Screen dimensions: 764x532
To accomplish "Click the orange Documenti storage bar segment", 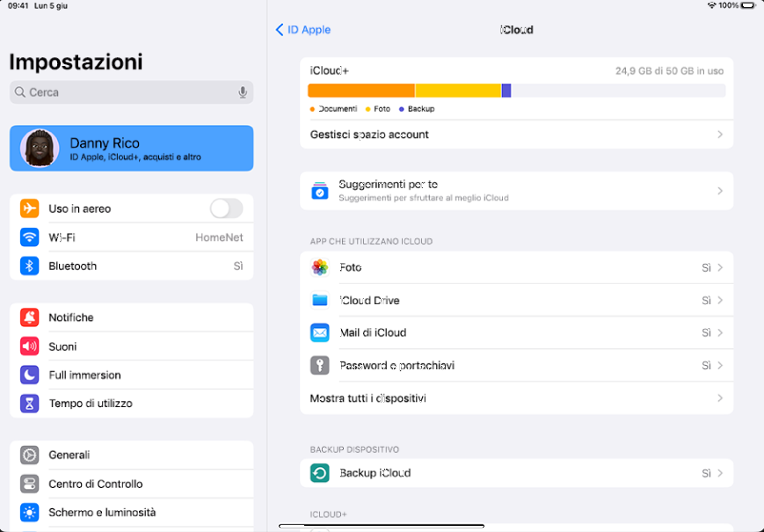I will [360, 91].
